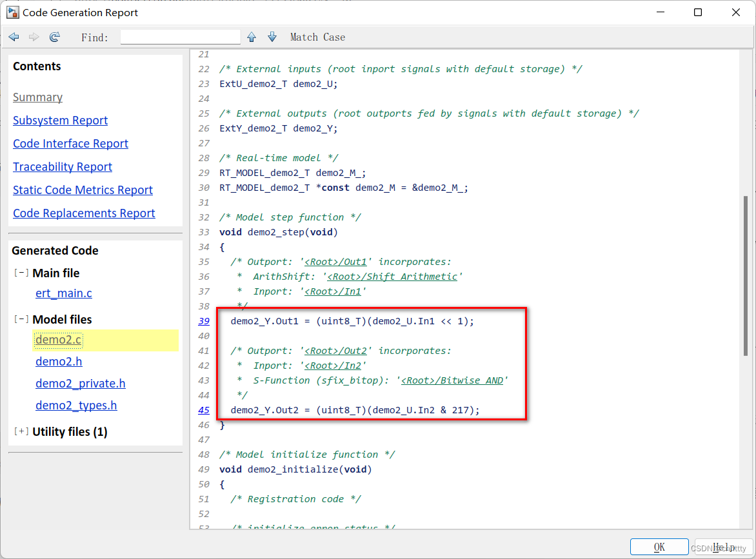
Task: Click the 'Contents' heading
Action: pos(37,66)
